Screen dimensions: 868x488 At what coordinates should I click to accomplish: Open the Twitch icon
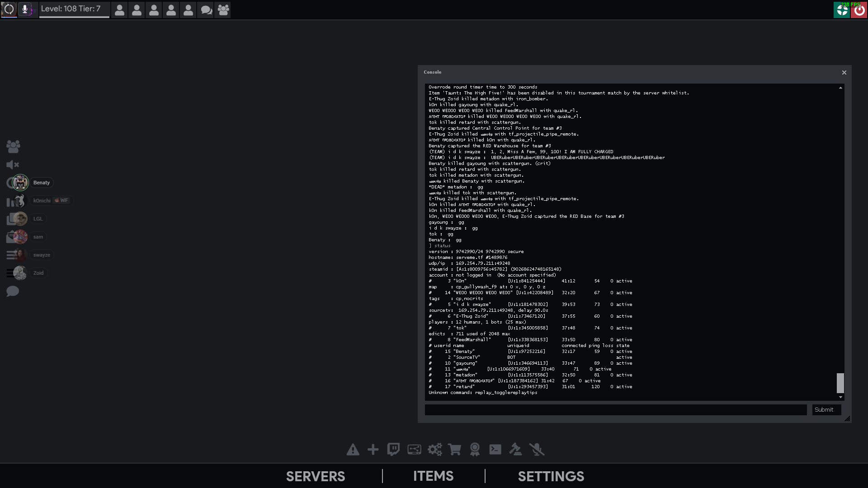[x=393, y=450]
